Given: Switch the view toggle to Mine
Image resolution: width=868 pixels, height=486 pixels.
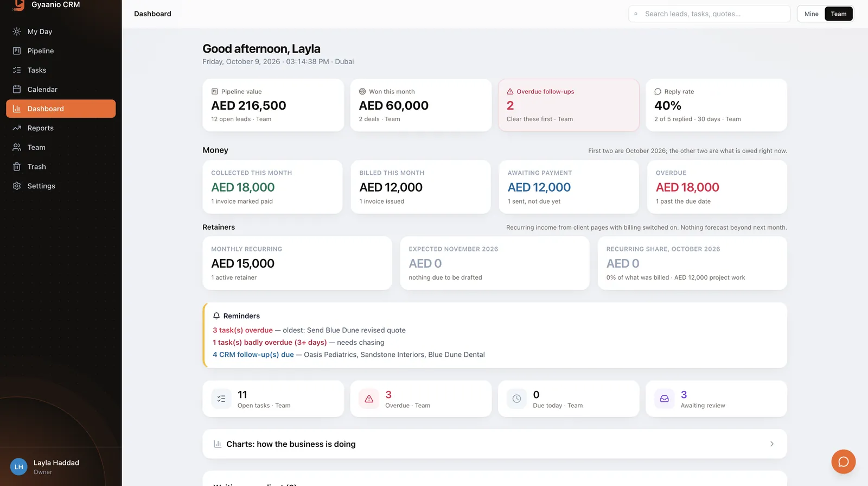Looking at the screenshot, I should coord(812,14).
